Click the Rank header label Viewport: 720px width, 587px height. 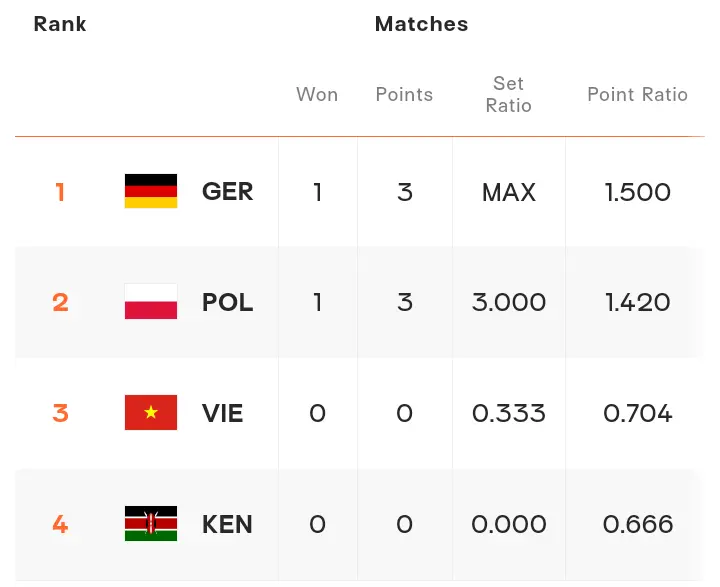tap(60, 24)
